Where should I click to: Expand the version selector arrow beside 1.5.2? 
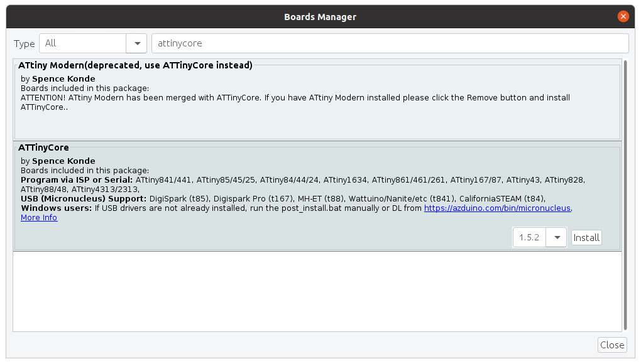(x=557, y=237)
